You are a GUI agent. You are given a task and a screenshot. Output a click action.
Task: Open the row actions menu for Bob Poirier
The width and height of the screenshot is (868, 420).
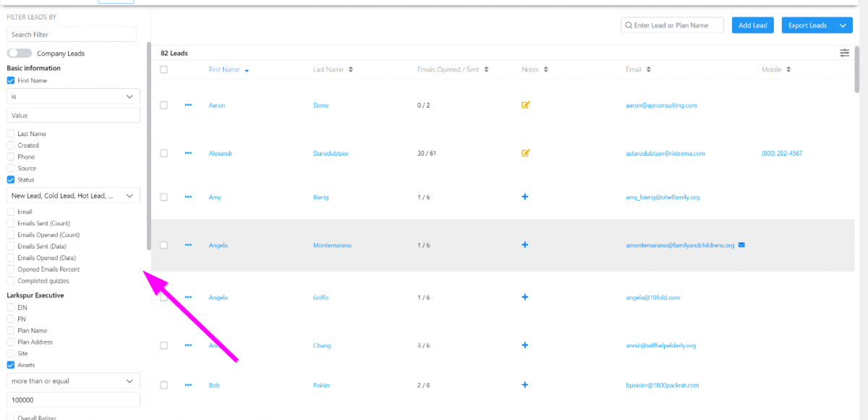click(x=188, y=385)
